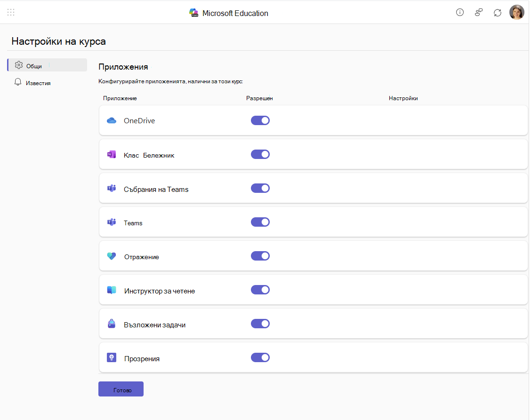The height and width of the screenshot is (420, 531).
Task: Click the Приложение column header
Action: [120, 98]
